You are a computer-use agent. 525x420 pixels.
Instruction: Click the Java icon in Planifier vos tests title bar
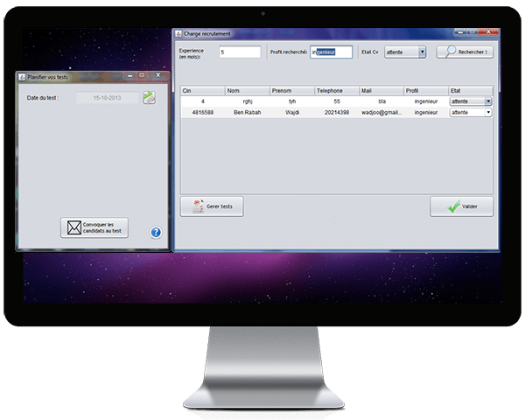(x=22, y=77)
